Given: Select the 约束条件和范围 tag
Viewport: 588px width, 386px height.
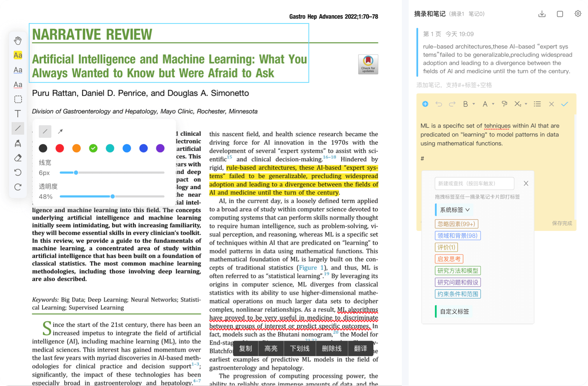Looking at the screenshot, I should [x=458, y=294].
